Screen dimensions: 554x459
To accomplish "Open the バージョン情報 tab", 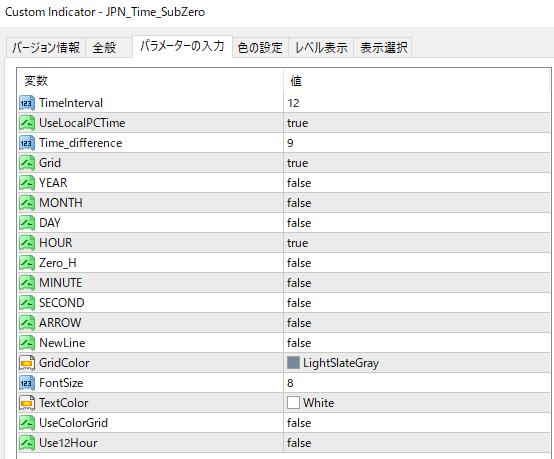I will [x=46, y=47].
